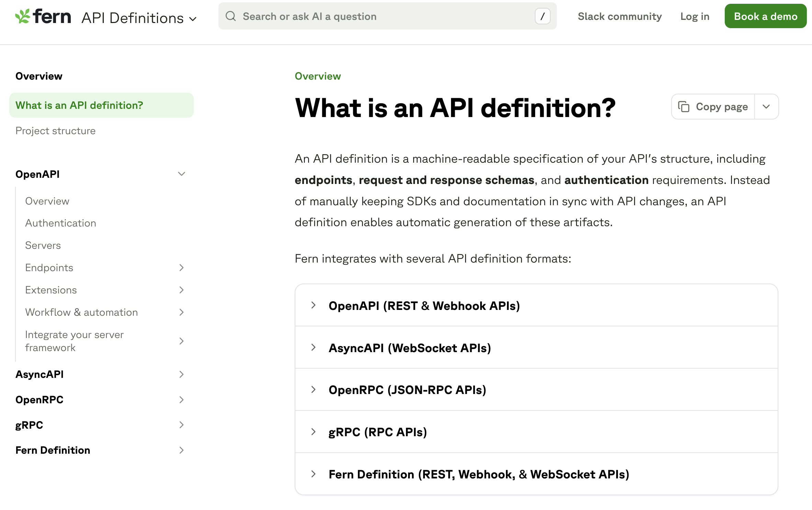Click the fern logo
Viewport: 812px width, 510px height.
coord(43,16)
